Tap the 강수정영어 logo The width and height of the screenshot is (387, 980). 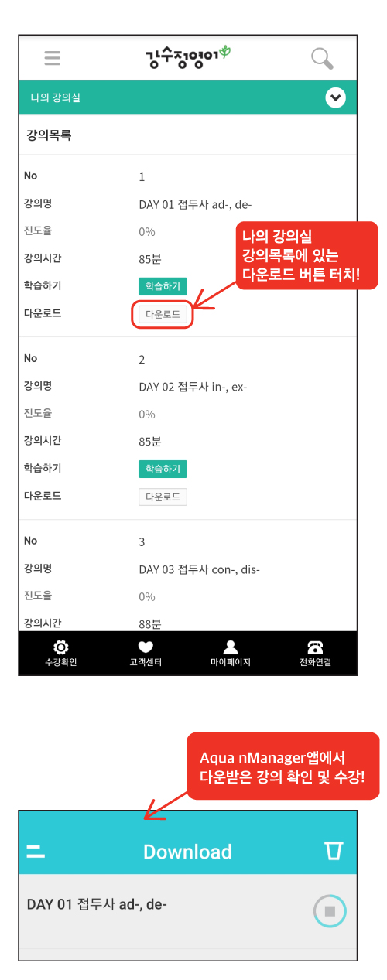click(188, 56)
